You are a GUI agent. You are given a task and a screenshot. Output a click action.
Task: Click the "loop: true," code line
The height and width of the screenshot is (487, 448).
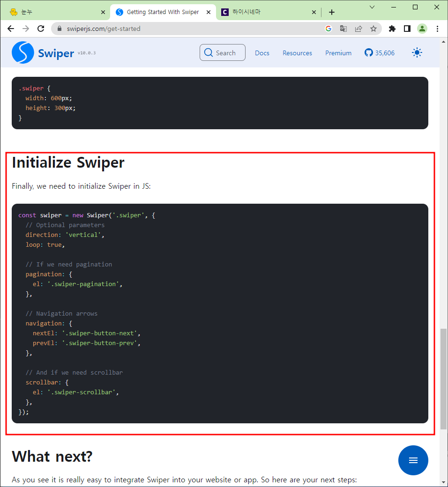(45, 245)
